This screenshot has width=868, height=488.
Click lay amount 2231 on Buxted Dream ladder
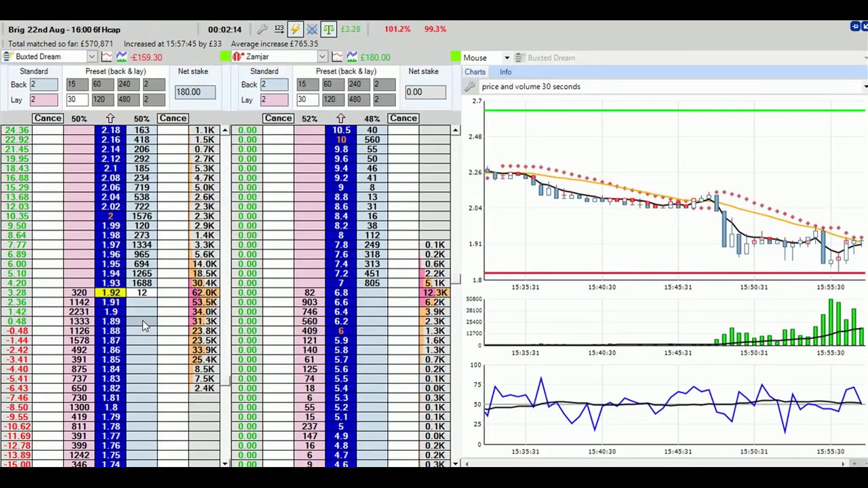[79, 312]
